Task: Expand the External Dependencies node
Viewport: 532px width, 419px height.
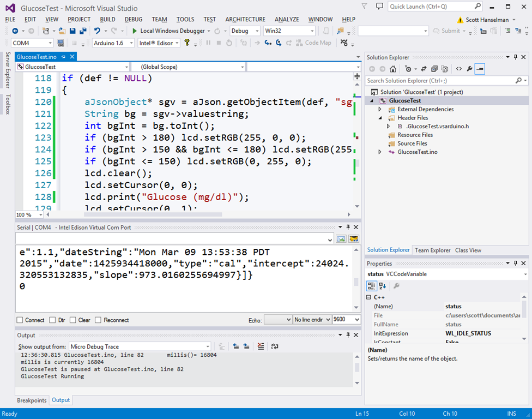Action: (380, 109)
